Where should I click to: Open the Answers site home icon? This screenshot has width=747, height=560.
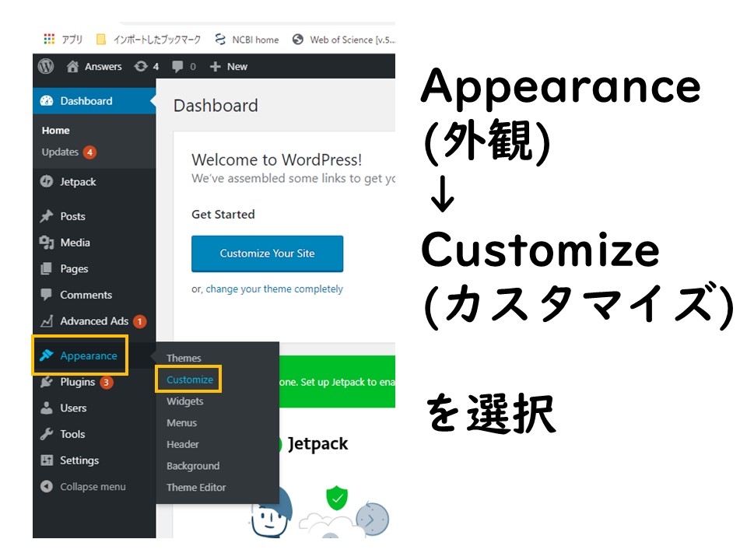click(x=72, y=67)
